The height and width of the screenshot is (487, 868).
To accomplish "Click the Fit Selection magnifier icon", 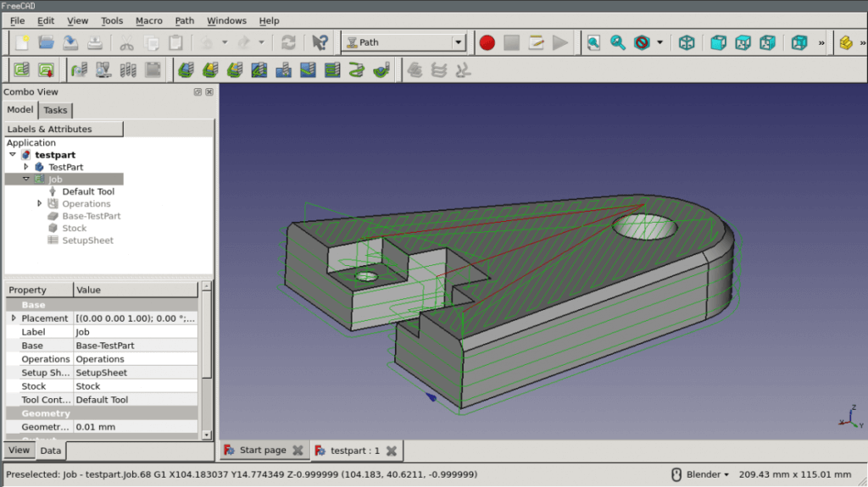I will (617, 42).
